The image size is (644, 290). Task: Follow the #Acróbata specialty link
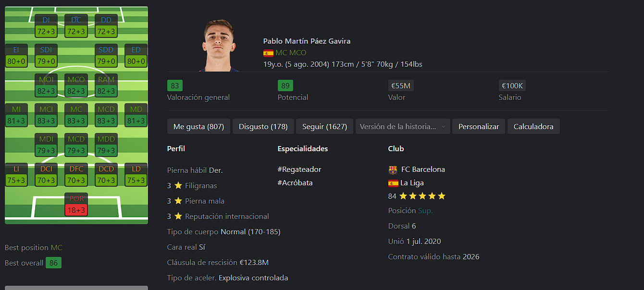(295, 183)
